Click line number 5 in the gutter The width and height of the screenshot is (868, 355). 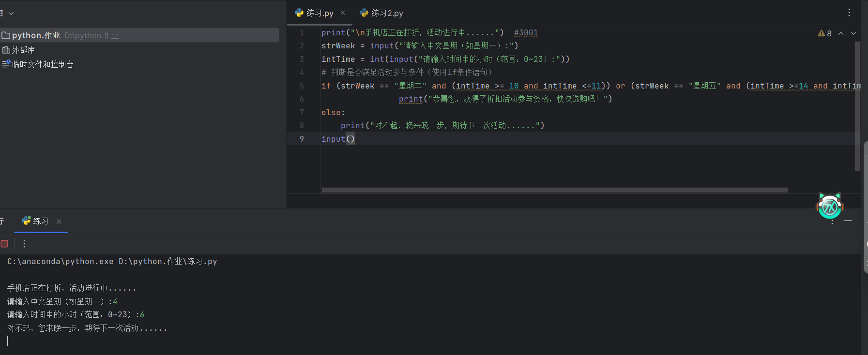point(302,86)
